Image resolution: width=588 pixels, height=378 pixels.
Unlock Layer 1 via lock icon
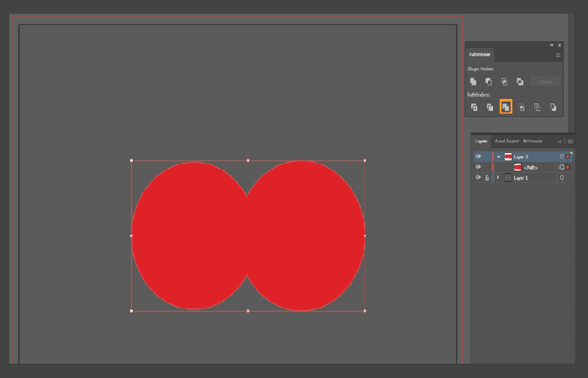[x=487, y=178]
